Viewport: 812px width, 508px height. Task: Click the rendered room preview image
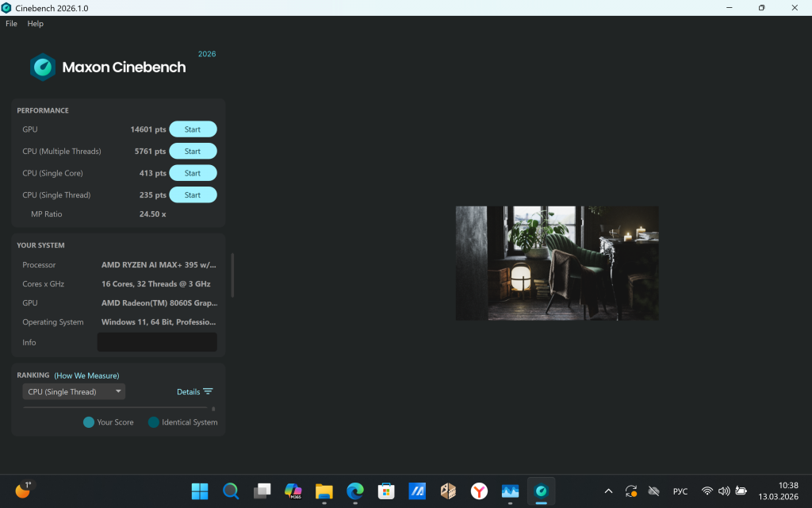click(x=557, y=264)
